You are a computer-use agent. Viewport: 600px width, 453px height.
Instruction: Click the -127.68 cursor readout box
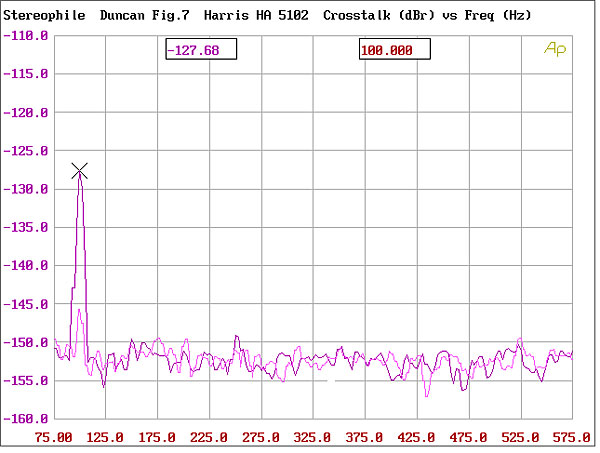coord(201,49)
